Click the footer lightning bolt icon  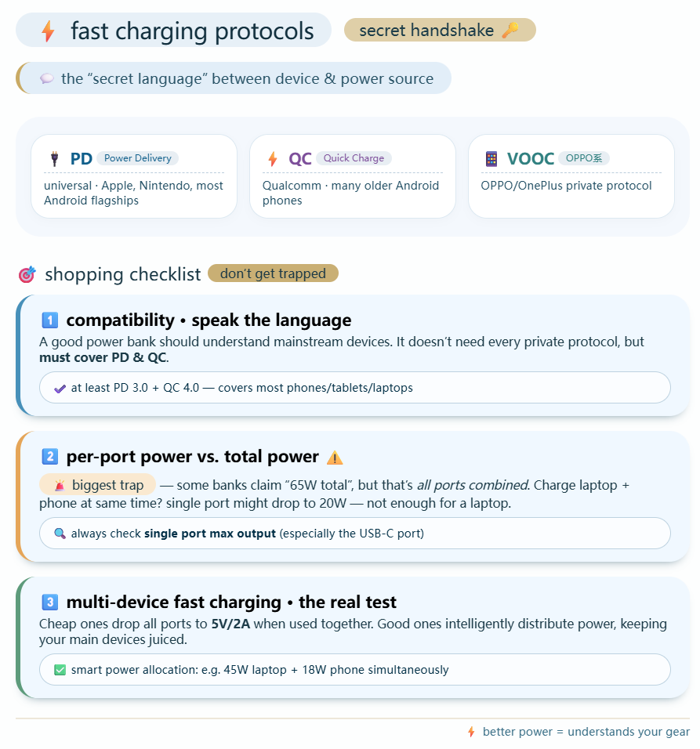[x=471, y=732]
